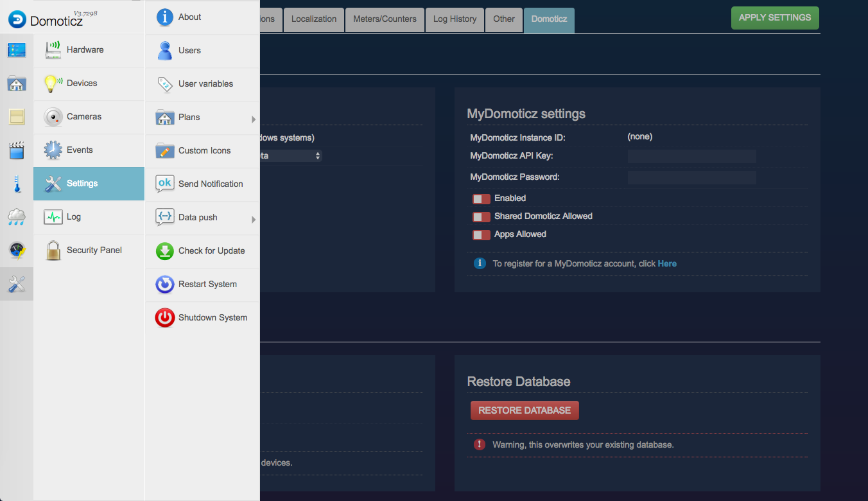Click the Security Panel padlock icon

click(x=53, y=251)
